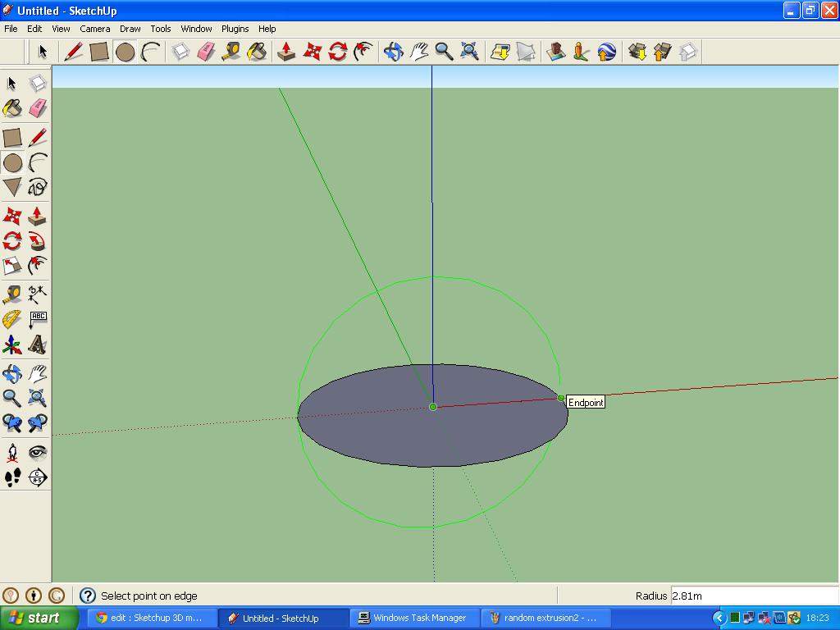840x630 pixels.
Task: Open the Camera menu
Action: tap(94, 28)
